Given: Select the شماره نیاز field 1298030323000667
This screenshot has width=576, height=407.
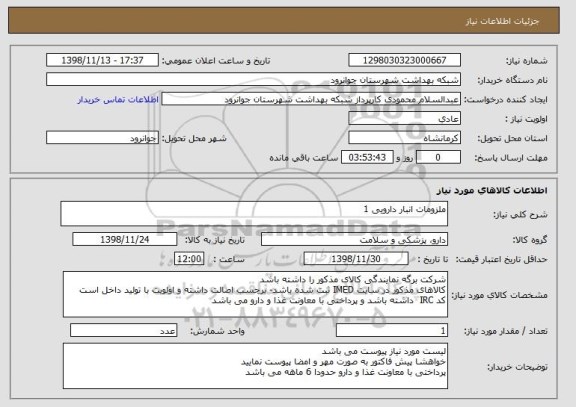Looking at the screenshot, I should tap(404, 60).
